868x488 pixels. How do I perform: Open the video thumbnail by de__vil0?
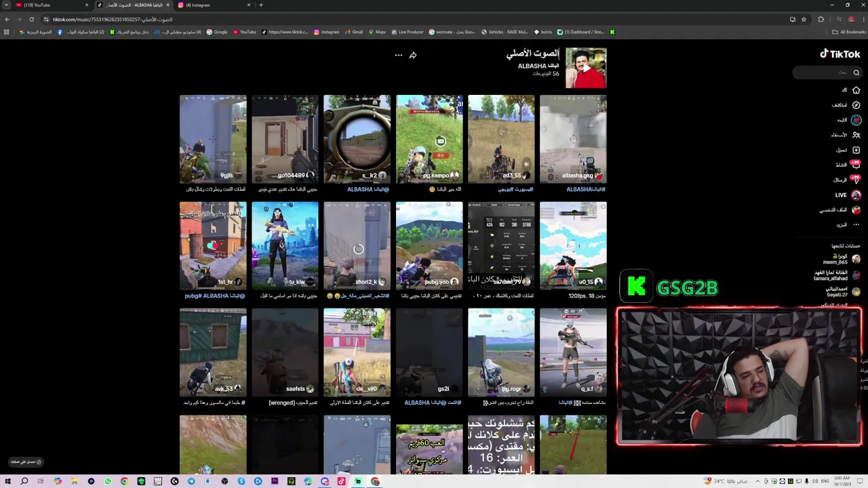point(357,352)
